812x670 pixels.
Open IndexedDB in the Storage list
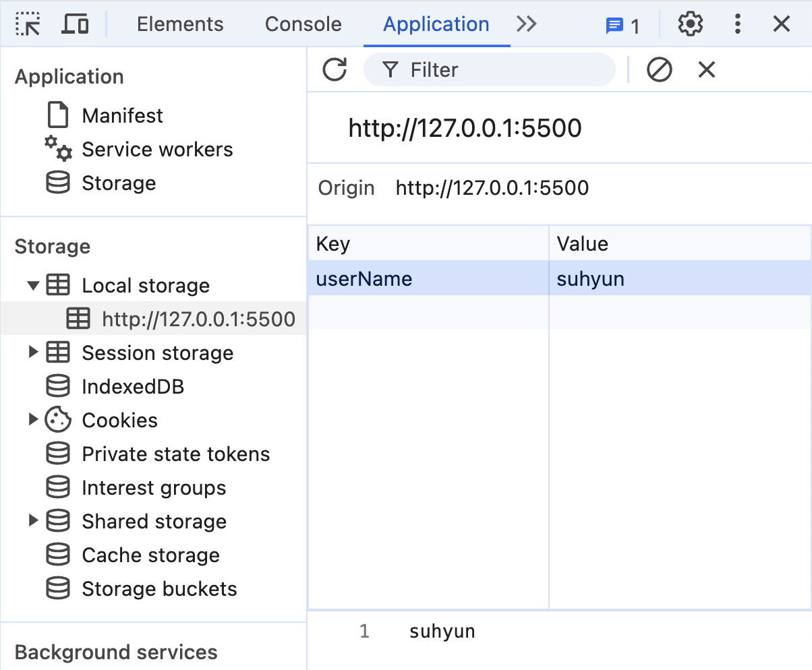pyautogui.click(x=133, y=387)
